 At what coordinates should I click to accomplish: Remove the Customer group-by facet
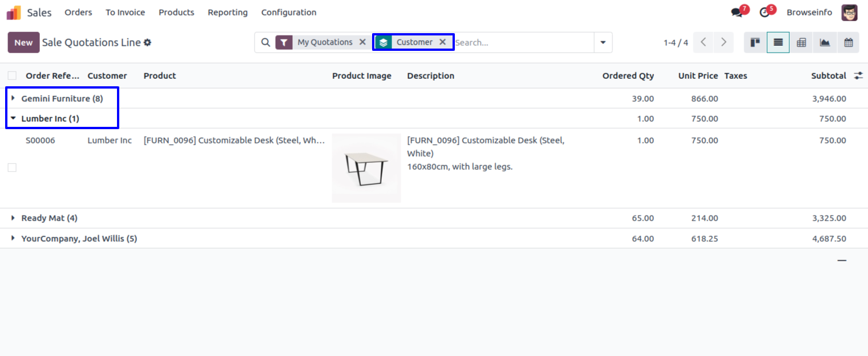coord(442,42)
